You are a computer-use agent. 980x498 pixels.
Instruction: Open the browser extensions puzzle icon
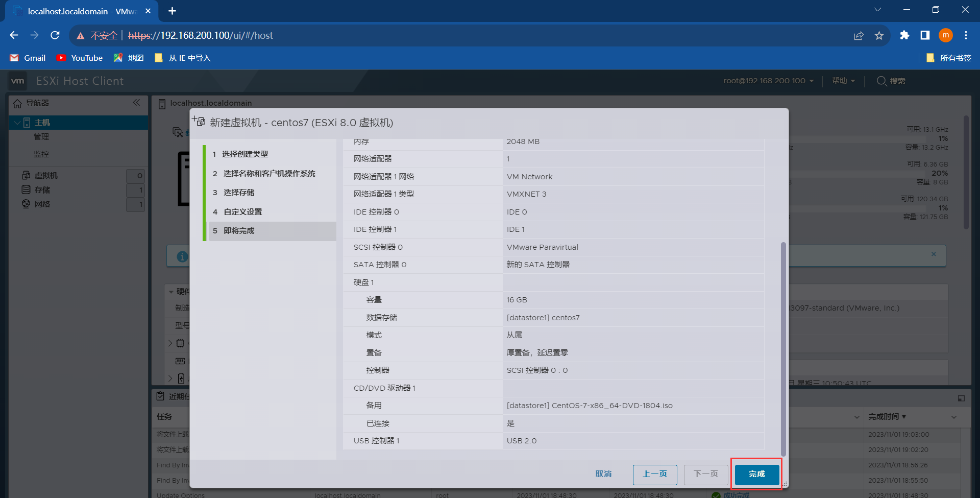(x=904, y=35)
